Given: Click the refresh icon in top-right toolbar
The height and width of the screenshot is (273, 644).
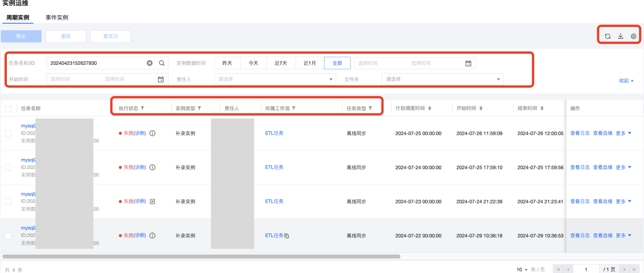Looking at the screenshot, I should (x=607, y=36).
